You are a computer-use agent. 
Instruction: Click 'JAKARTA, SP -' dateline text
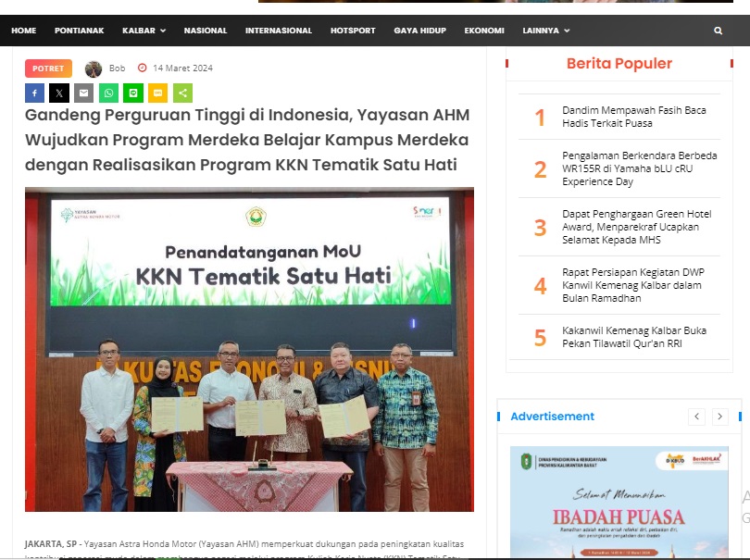pos(53,543)
